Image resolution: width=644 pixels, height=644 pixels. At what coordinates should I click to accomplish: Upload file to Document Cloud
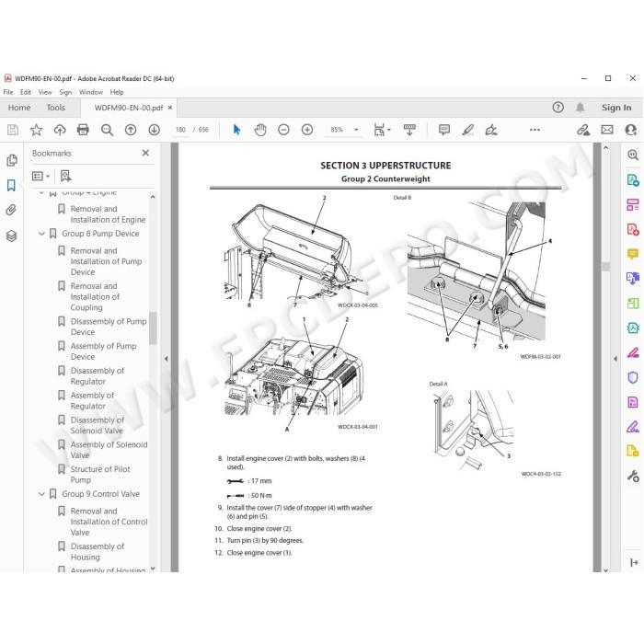[x=60, y=130]
